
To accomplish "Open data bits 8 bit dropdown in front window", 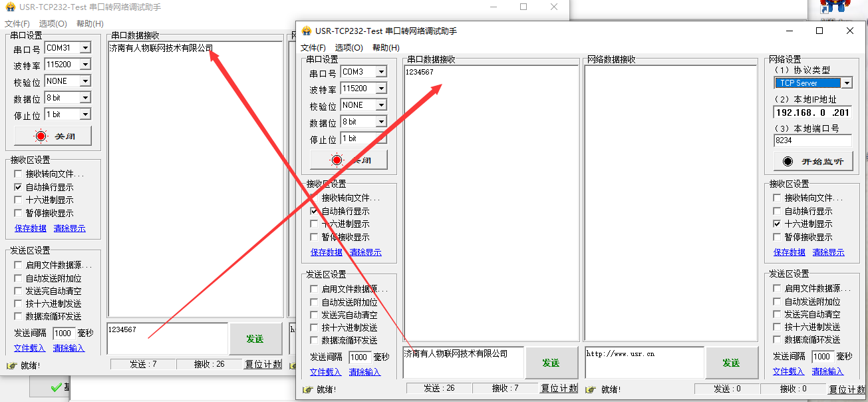I will point(381,122).
